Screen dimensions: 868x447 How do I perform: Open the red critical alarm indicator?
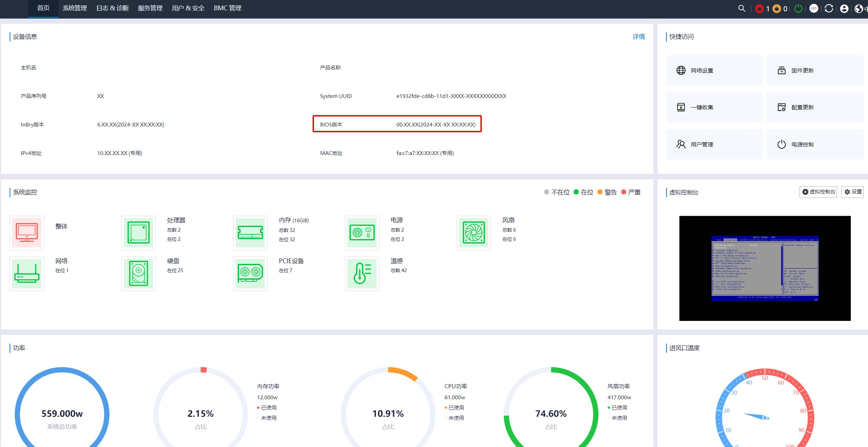[x=759, y=9]
